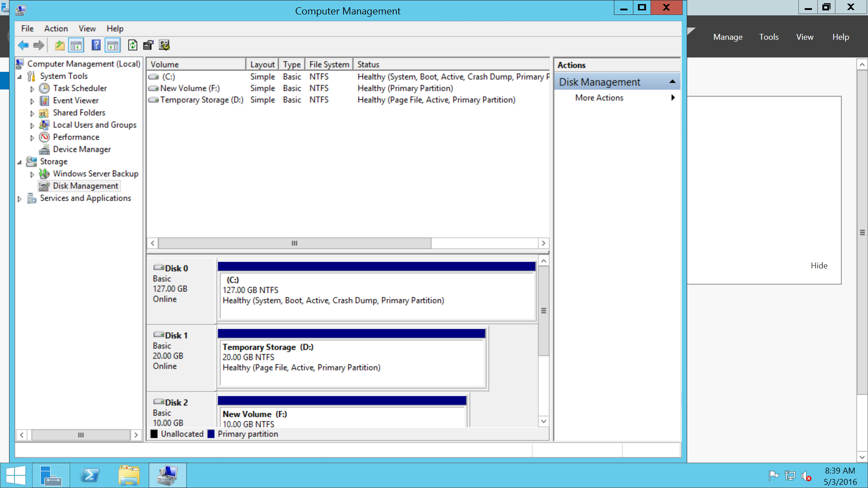Sort by the File System column header
This screenshot has width=868, height=488.
pos(329,65)
